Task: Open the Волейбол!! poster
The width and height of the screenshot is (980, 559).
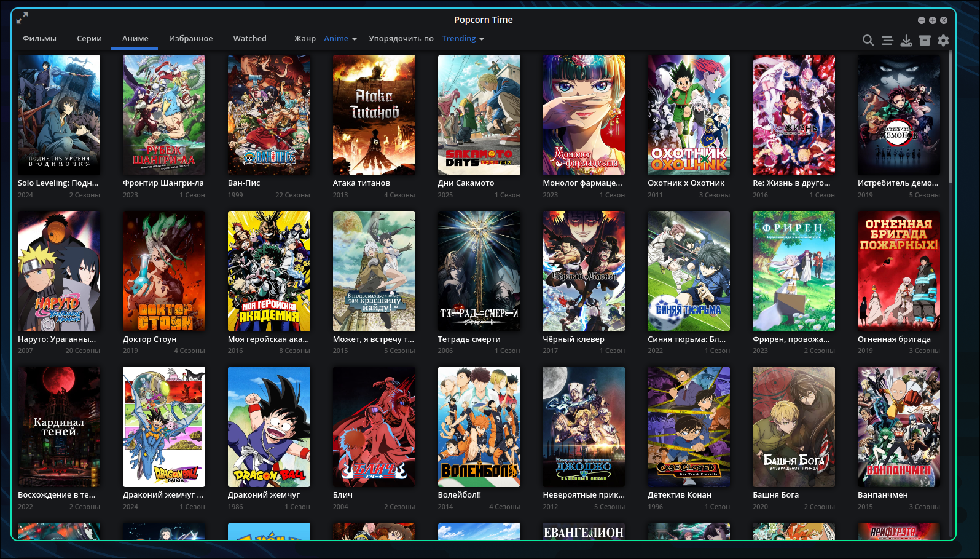Action: pos(479,427)
